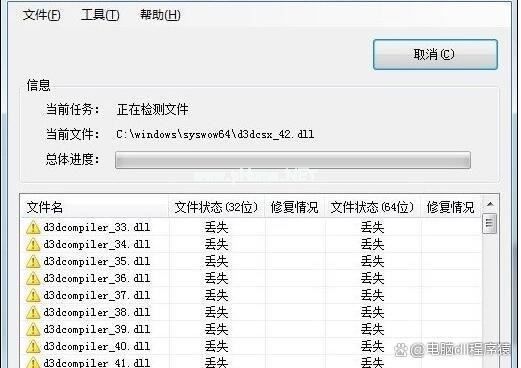Screen dimensions: 521x368
Task: Click the 文件状态(64位) column header
Action: [x=372, y=207]
